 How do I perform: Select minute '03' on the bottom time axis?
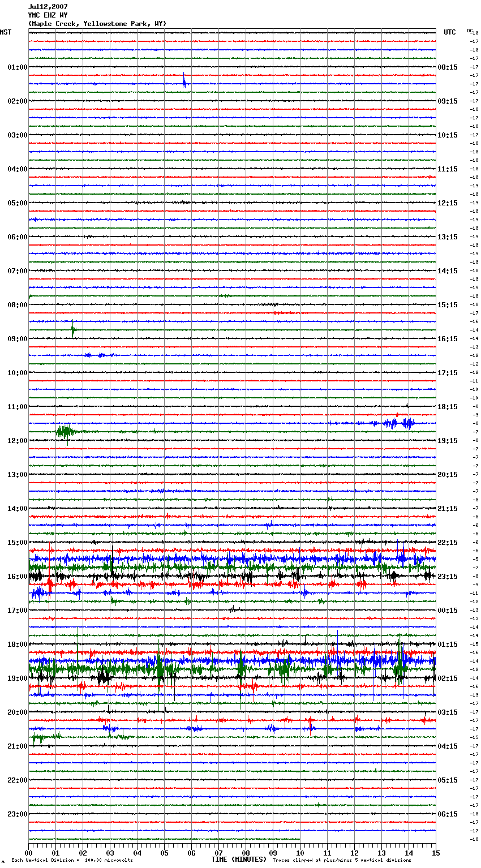(110, 853)
